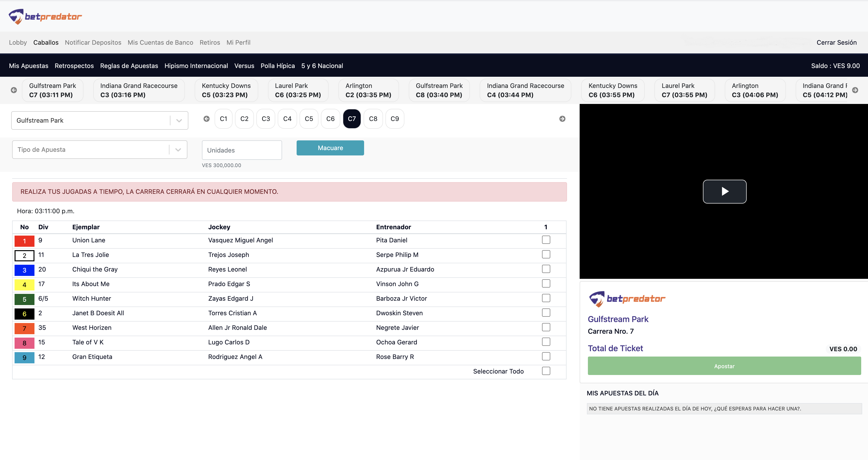Check the box for Union Lane
Image resolution: width=868 pixels, height=460 pixels.
(x=546, y=240)
